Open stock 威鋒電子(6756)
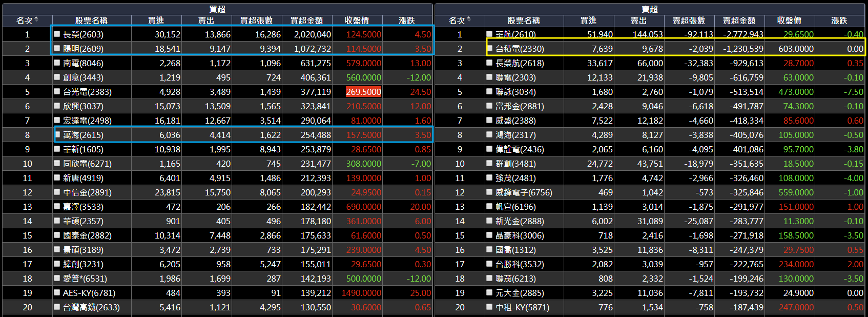This screenshot has width=868, height=317. coord(524,192)
